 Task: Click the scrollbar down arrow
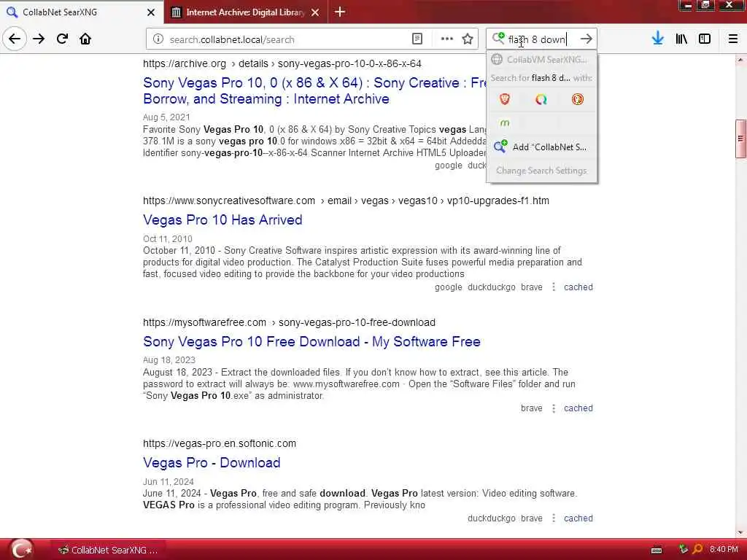pos(740,532)
